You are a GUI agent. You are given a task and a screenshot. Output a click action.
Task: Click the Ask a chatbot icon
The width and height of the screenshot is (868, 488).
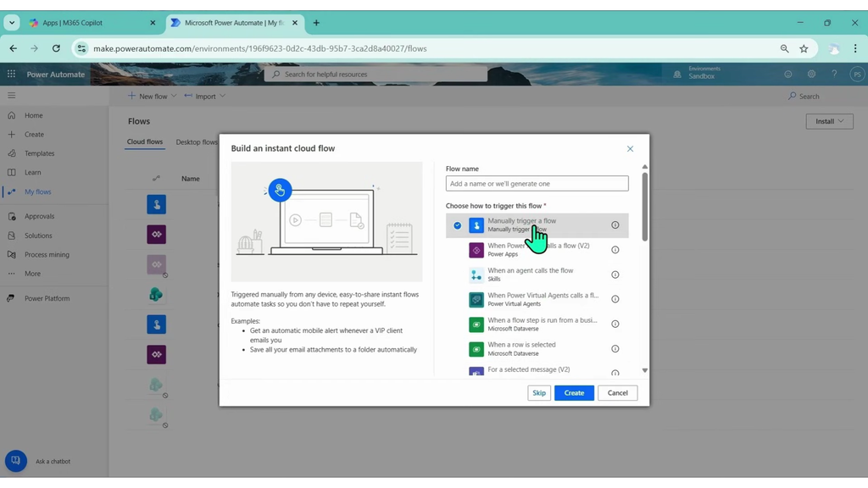[16, 460]
